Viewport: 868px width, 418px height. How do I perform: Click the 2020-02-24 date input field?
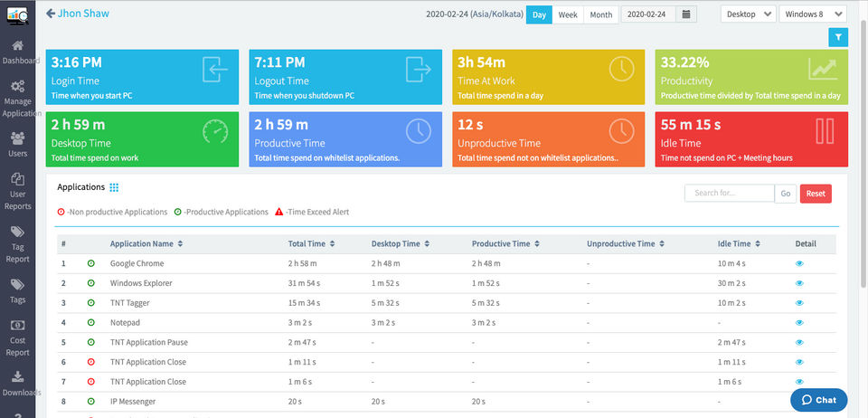tap(648, 14)
